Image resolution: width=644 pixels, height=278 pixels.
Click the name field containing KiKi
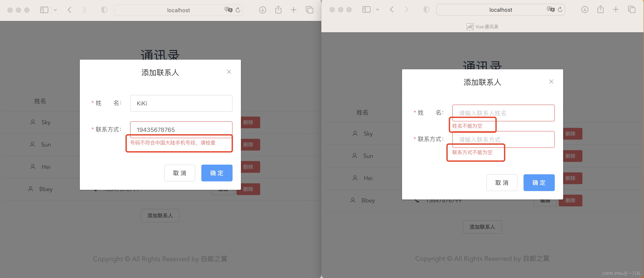pos(181,103)
